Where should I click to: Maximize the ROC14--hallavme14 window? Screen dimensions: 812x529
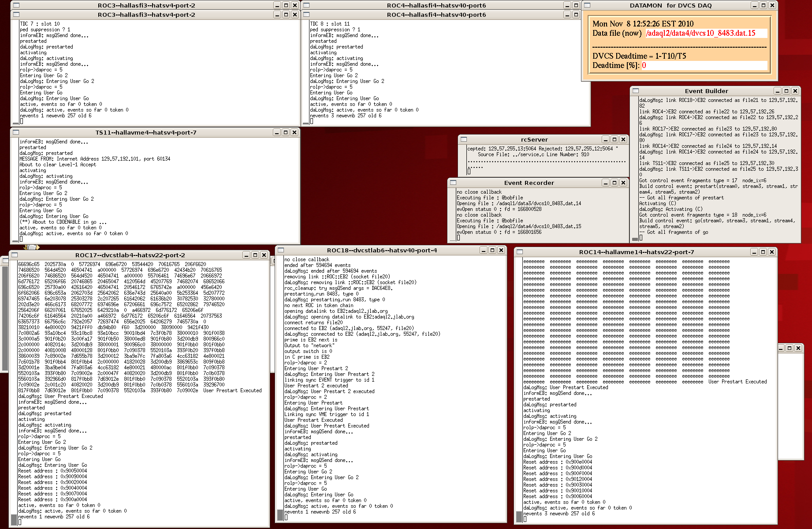point(763,252)
